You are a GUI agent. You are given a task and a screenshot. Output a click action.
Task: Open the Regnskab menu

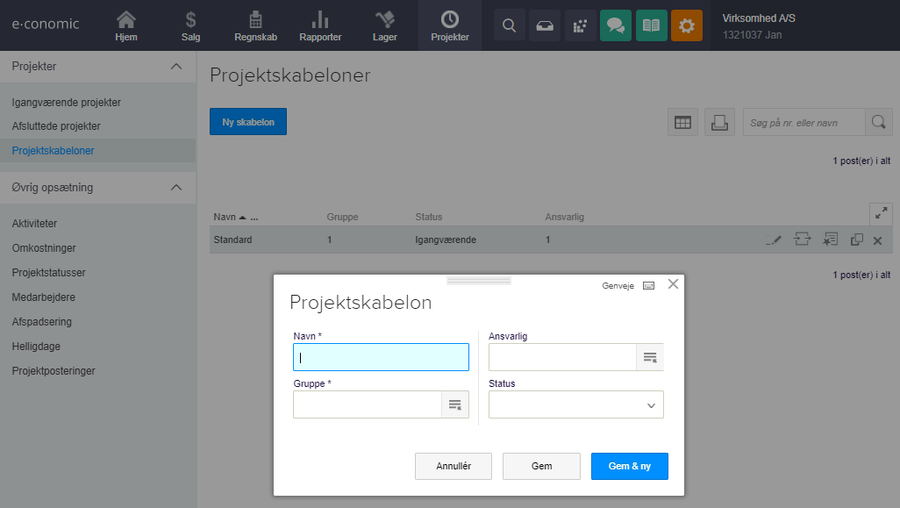(255, 26)
